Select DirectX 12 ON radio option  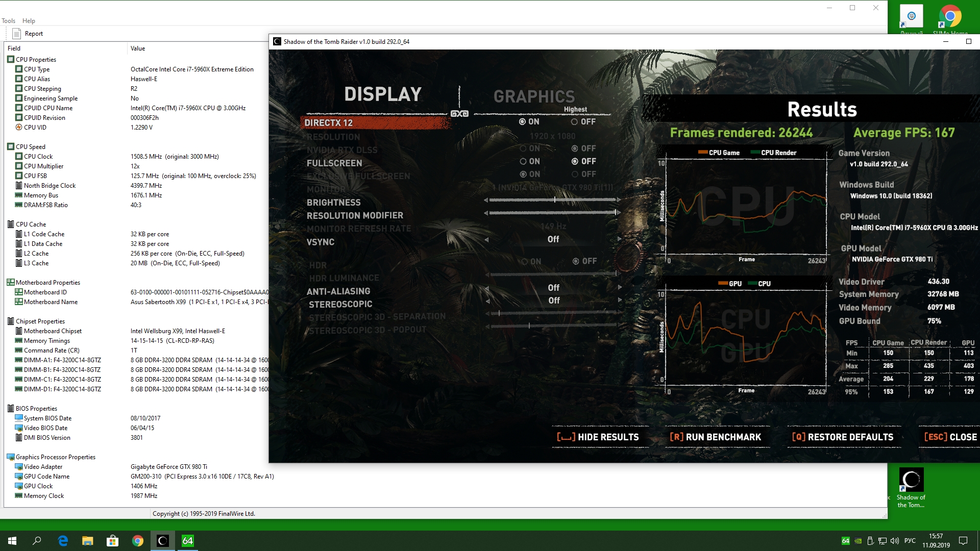tap(522, 122)
